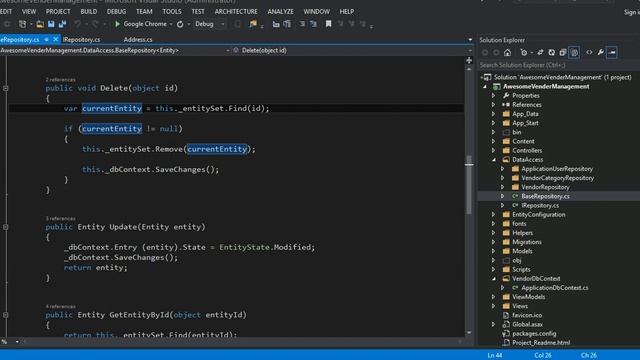Select the Migrations folder
640x360 pixels.
coord(527,242)
